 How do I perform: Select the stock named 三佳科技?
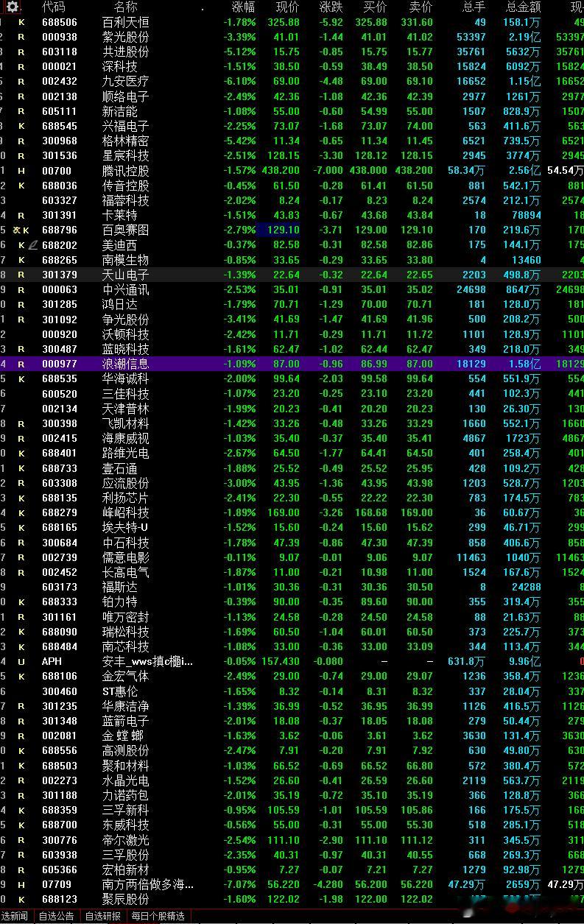click(x=125, y=394)
